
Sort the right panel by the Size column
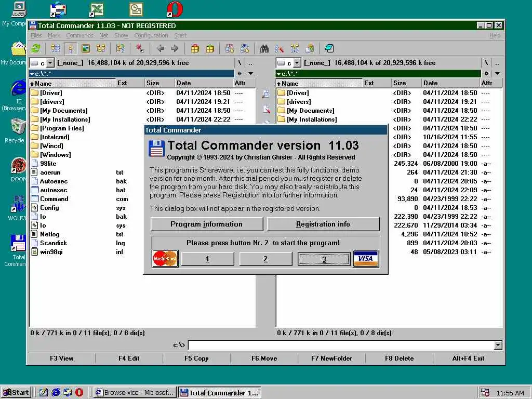406,83
